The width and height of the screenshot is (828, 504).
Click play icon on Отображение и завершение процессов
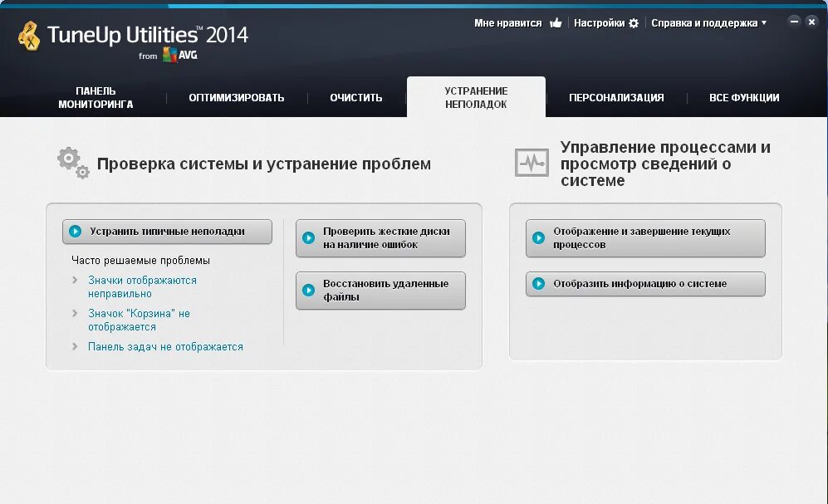coord(539,238)
